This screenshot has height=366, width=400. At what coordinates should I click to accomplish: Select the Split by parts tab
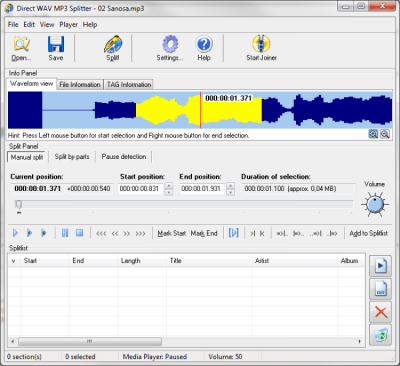[x=72, y=157]
